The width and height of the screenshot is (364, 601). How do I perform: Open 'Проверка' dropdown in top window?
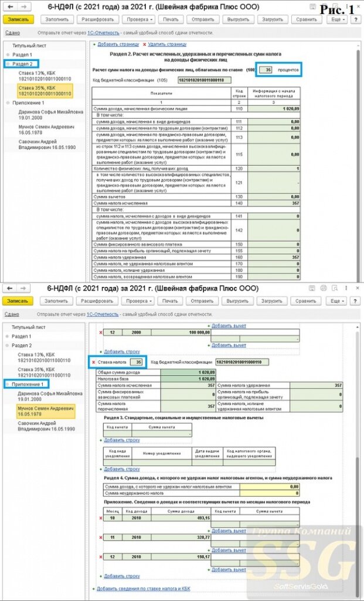(x=138, y=19)
